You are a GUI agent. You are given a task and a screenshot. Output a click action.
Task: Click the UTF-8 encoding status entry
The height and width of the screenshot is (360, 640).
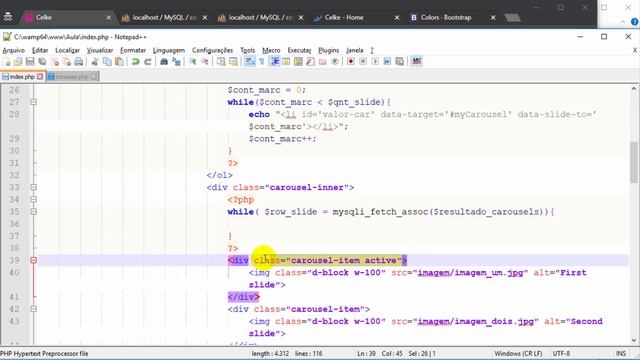[x=561, y=353]
